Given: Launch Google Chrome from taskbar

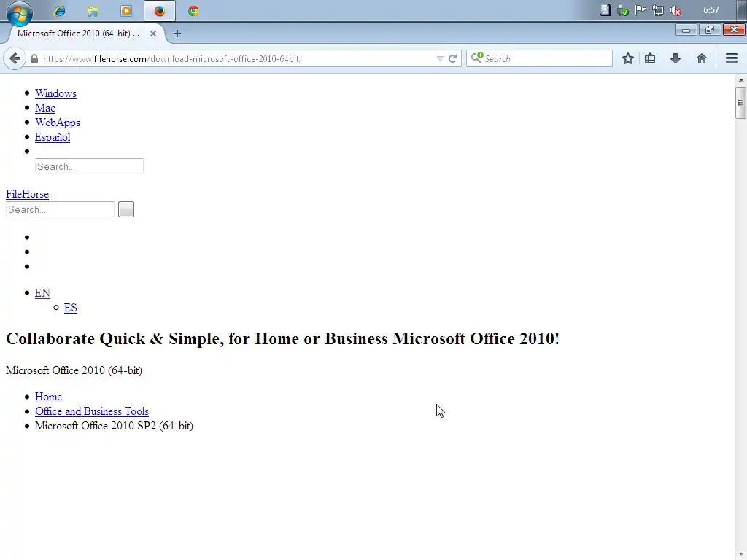Looking at the screenshot, I should pos(193,11).
